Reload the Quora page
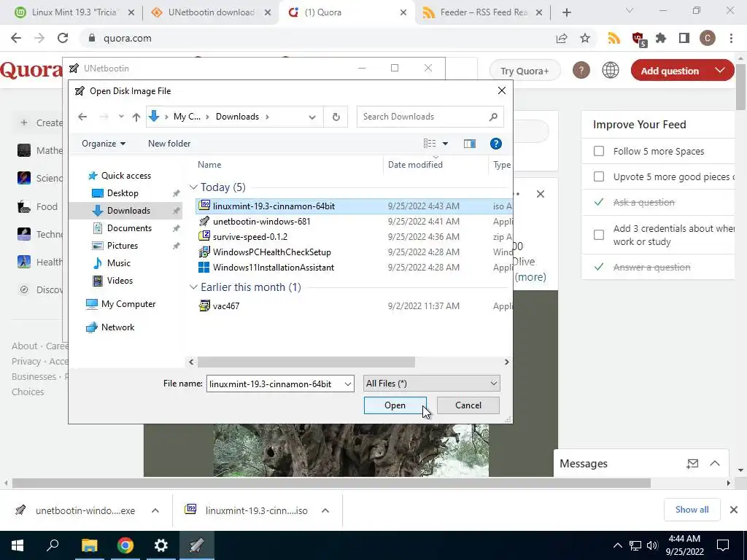 (x=63, y=38)
